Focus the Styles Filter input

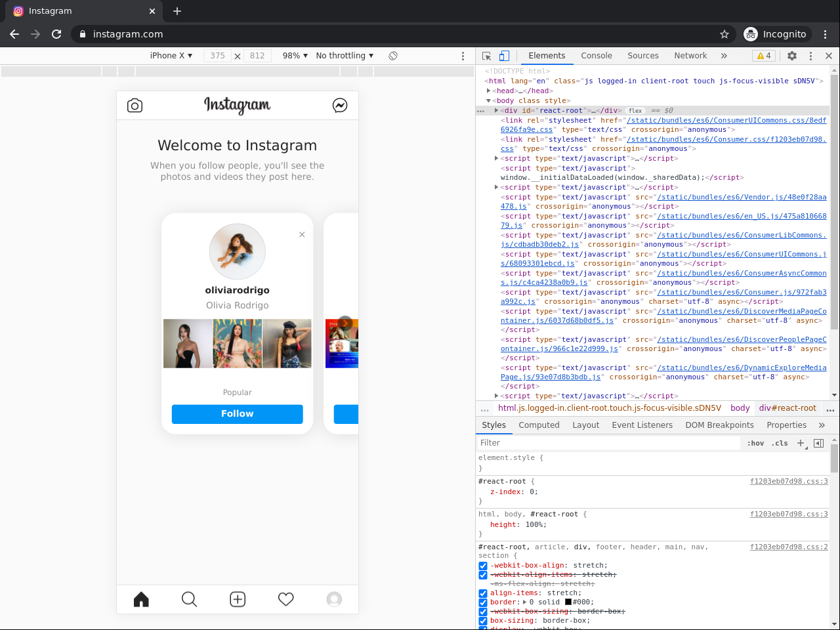[x=609, y=444]
